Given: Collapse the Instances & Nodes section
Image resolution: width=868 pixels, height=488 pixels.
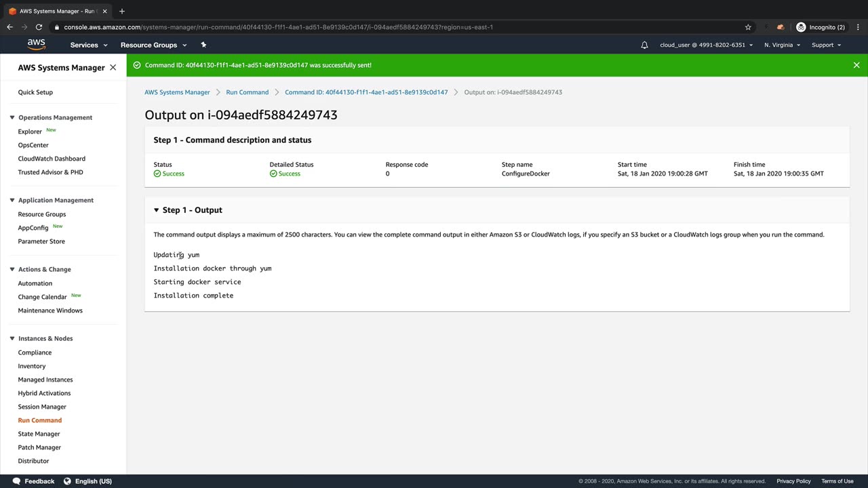Looking at the screenshot, I should [x=12, y=338].
